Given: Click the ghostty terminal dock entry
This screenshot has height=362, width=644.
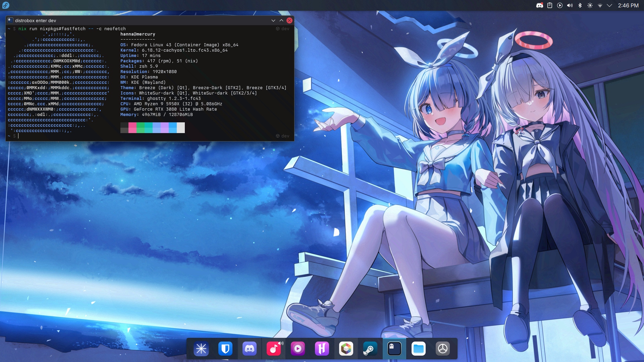Looking at the screenshot, I should coord(394,349).
